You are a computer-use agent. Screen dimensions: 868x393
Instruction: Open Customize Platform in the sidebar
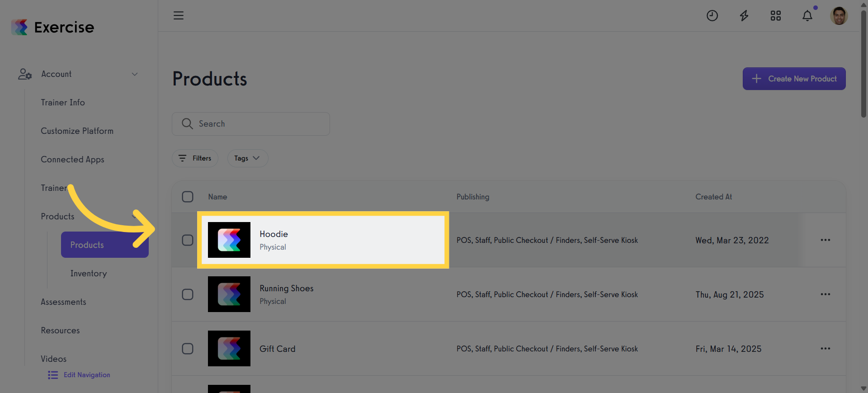point(77,131)
